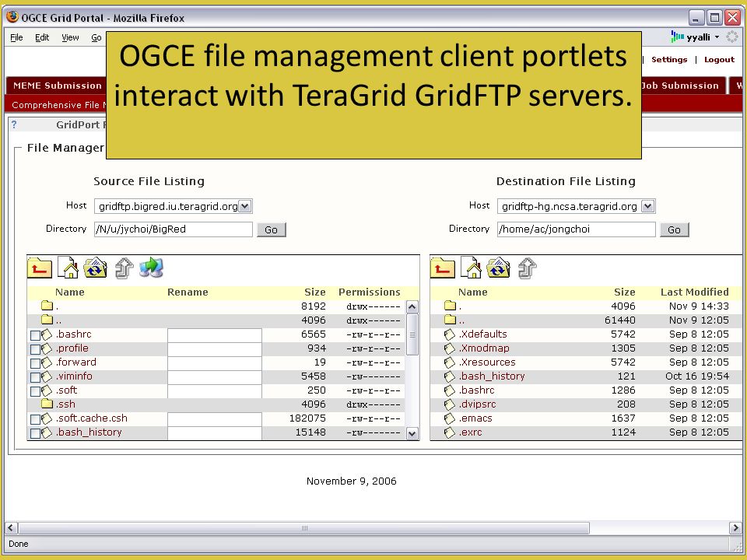This screenshot has height=560, width=747.
Task: Click the Last Modified column header
Action: (695, 292)
